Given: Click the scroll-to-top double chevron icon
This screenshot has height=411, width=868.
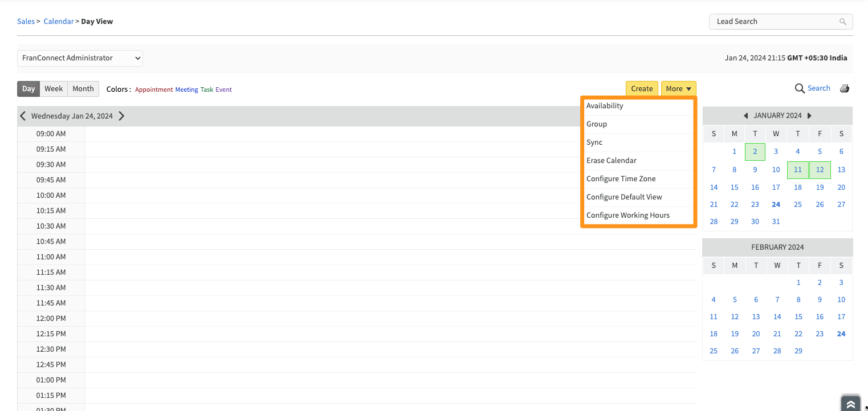Looking at the screenshot, I should tap(850, 404).
